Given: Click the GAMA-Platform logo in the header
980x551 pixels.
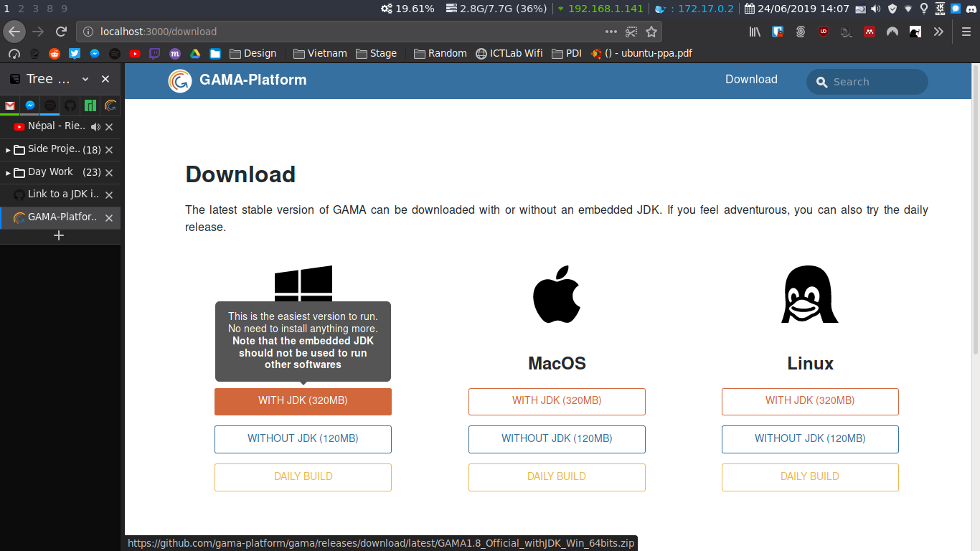Looking at the screenshot, I should pyautogui.click(x=179, y=80).
